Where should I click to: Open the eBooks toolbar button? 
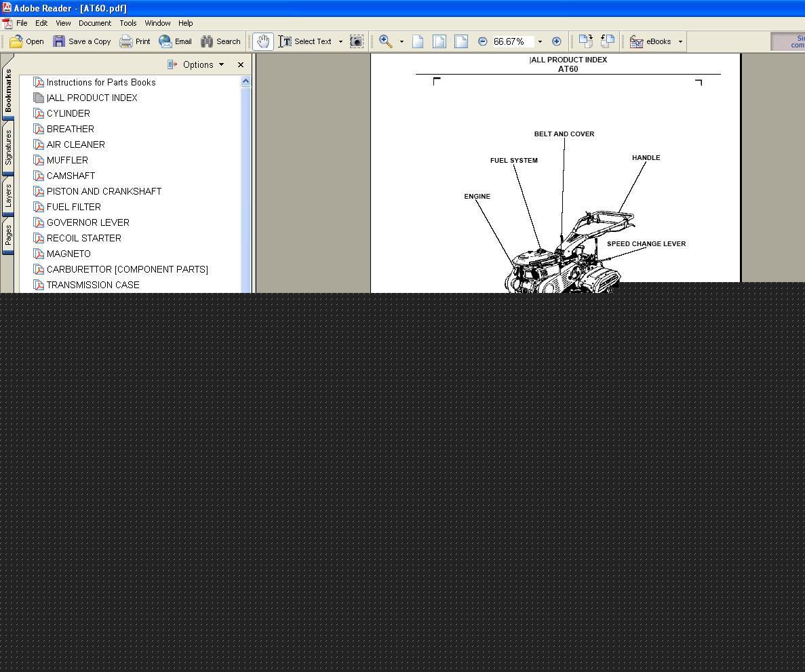[x=650, y=41]
